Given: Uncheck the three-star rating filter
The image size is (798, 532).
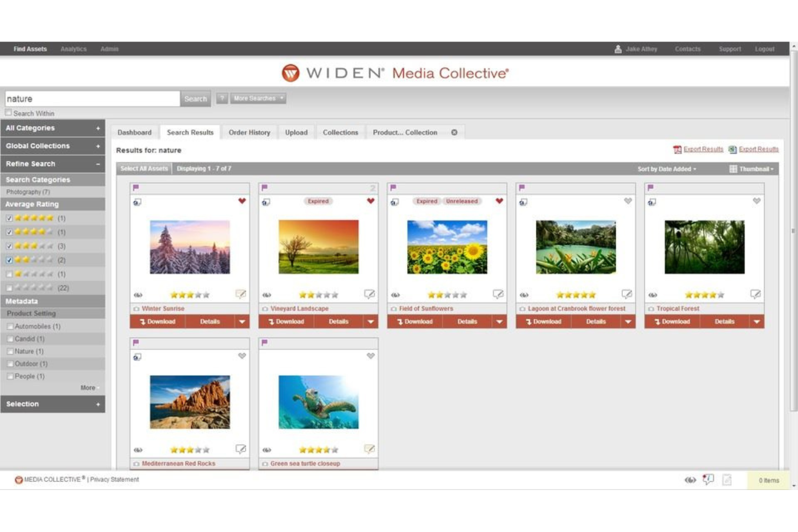Looking at the screenshot, I should tap(9, 246).
